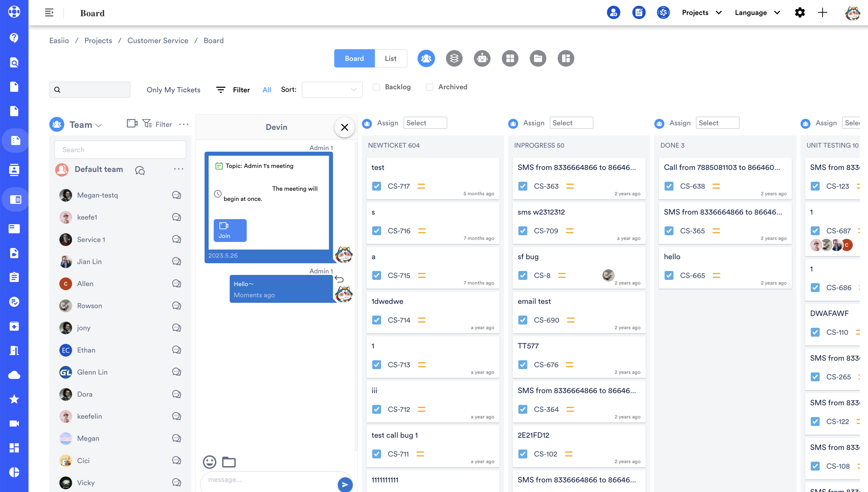Screen dimensions: 868x492
Task: Switch to the List tab
Action: 391,59
